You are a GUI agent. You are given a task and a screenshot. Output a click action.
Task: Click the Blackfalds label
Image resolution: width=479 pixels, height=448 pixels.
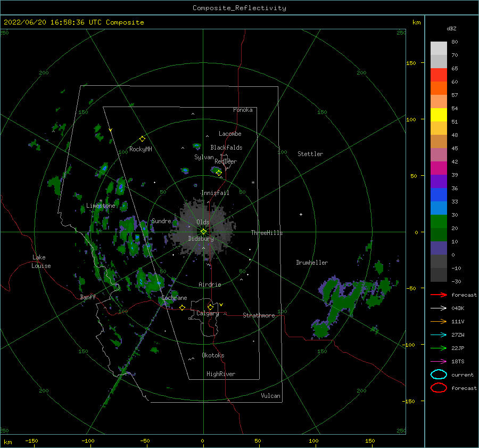click(x=226, y=148)
